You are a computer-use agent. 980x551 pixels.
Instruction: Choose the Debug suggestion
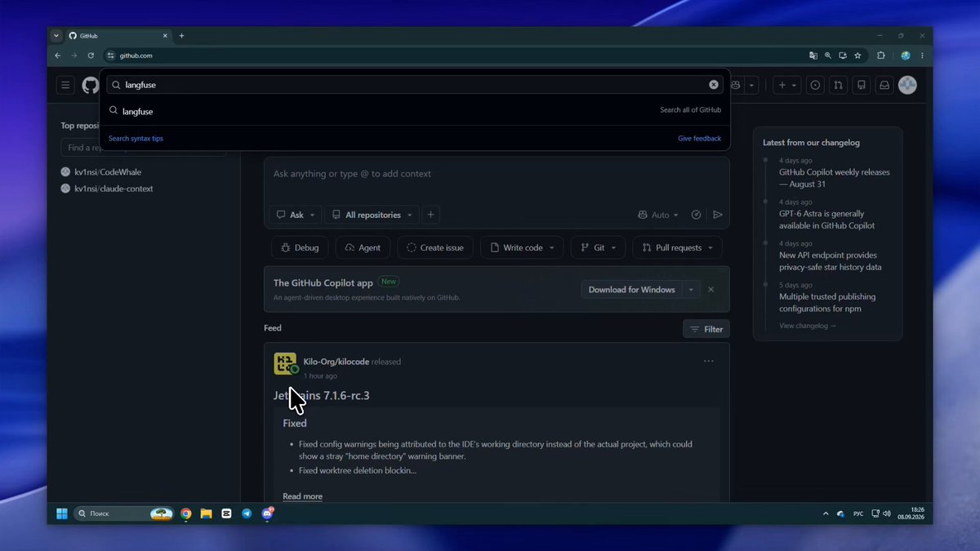(x=300, y=247)
